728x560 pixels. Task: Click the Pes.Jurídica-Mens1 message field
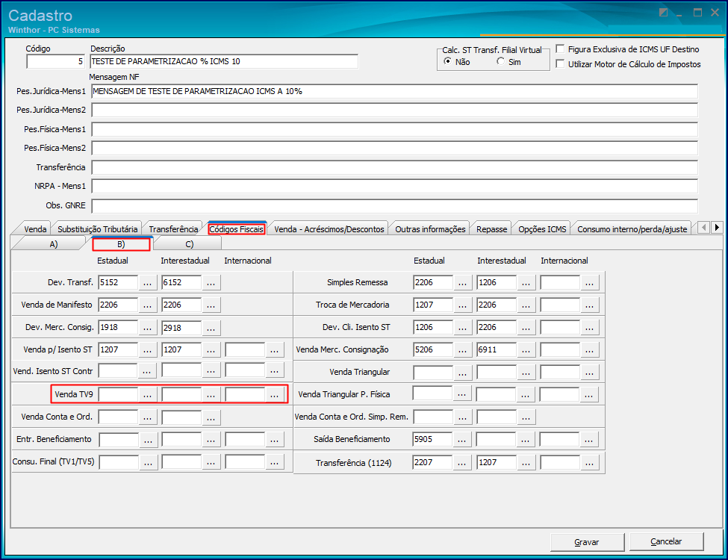[x=395, y=92]
